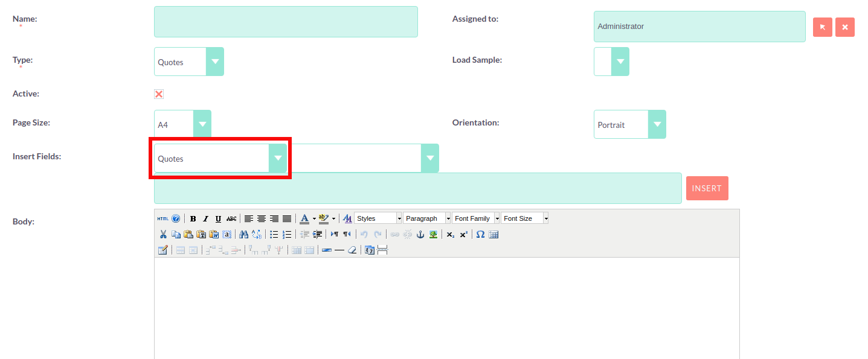Insert an anchor into the body
Image resolution: width=868 pixels, height=359 pixels.
(x=420, y=234)
